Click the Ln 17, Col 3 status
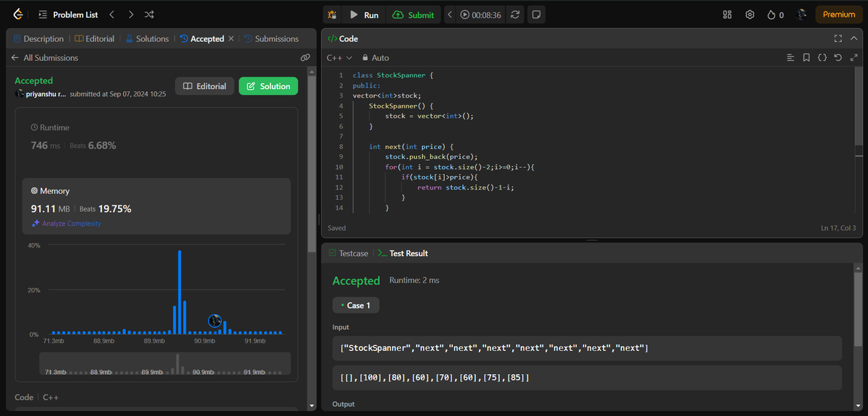 838,228
